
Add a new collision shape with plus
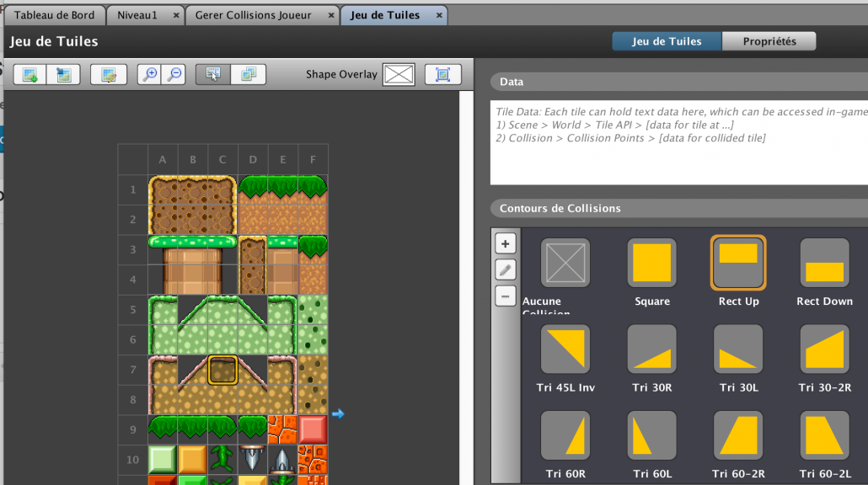pos(506,244)
